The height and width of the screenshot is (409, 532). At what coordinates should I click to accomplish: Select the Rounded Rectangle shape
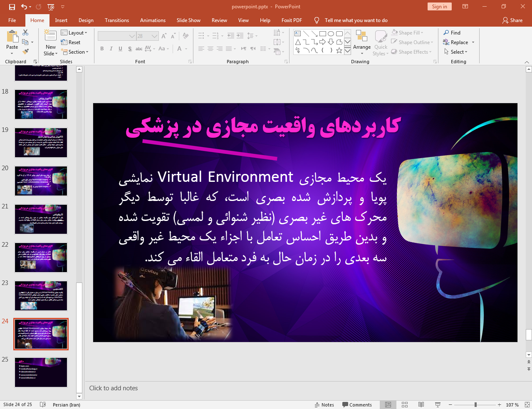(339, 34)
